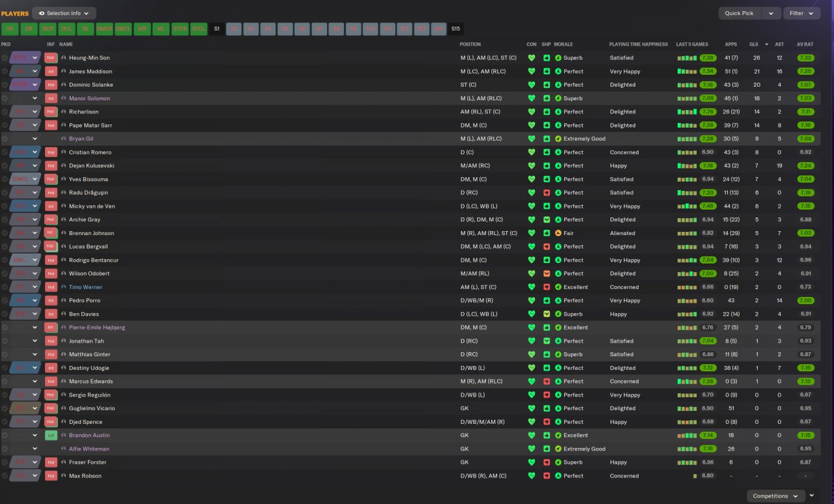The image size is (834, 504).
Task: Select the GK position slot
Action: click(10, 29)
